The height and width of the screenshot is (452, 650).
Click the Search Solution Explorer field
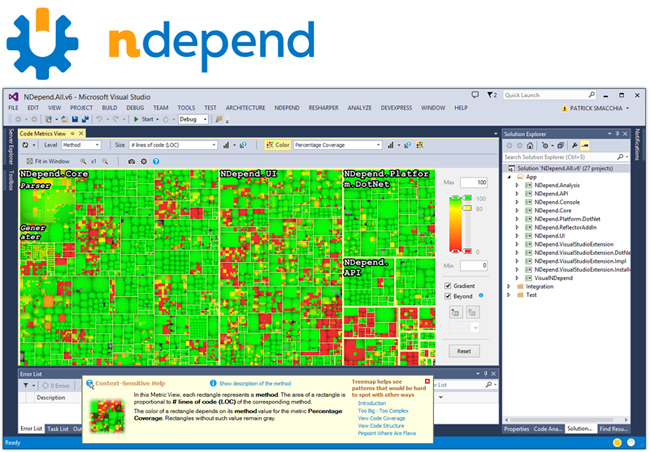point(560,157)
